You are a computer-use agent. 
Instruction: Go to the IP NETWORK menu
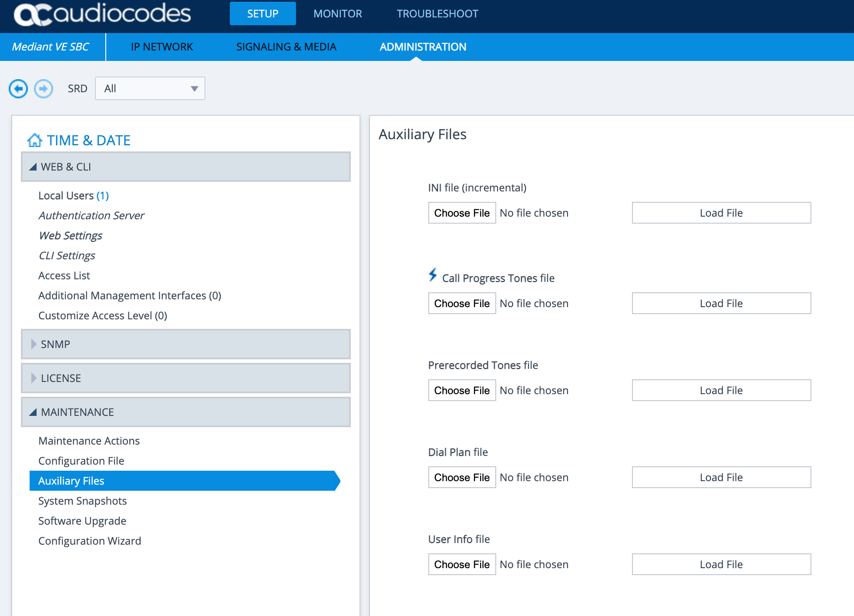162,47
